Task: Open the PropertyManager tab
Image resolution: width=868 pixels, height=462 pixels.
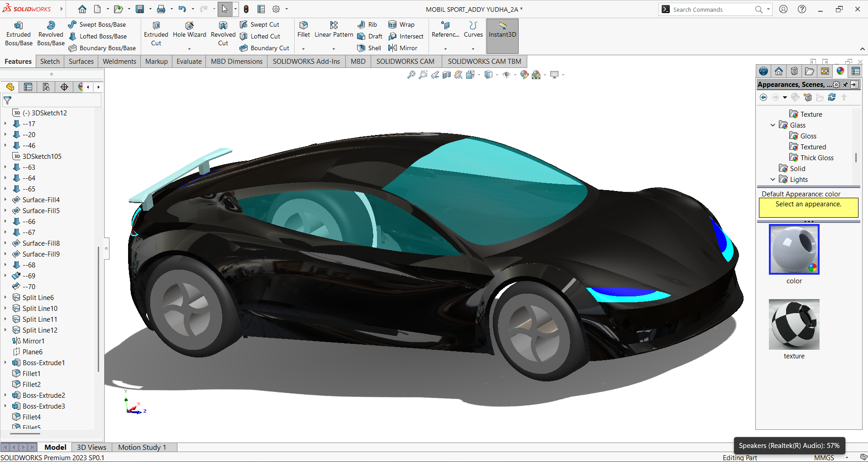Action: coord(28,87)
